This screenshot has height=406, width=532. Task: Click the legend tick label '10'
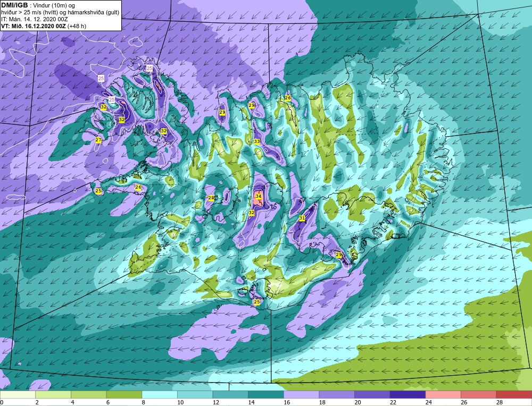(180, 402)
